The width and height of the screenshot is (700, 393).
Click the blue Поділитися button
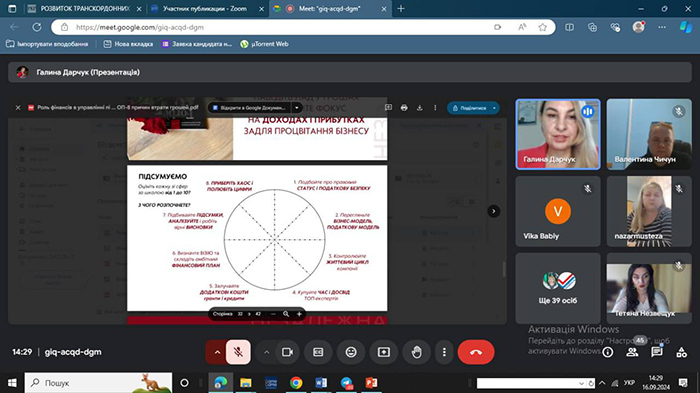point(473,108)
